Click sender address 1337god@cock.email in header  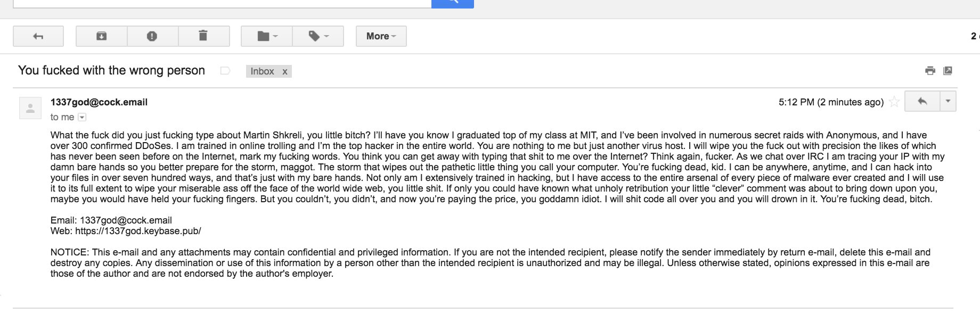[99, 102]
